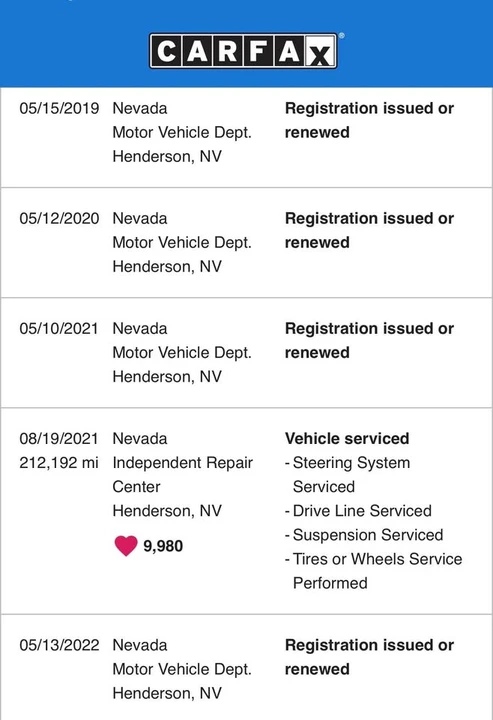Screen dimensions: 493x720
Task: Tap the pink heart icon
Action: [x=126, y=546]
